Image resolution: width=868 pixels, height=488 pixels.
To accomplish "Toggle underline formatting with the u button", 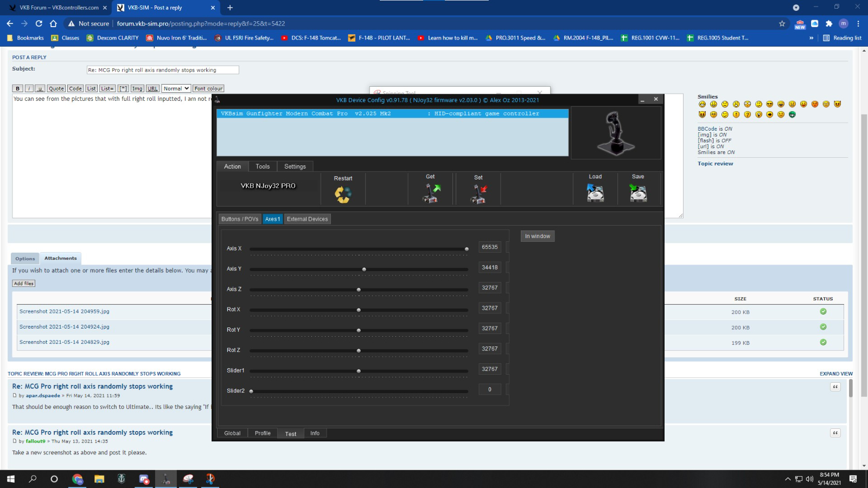I will [x=40, y=88].
